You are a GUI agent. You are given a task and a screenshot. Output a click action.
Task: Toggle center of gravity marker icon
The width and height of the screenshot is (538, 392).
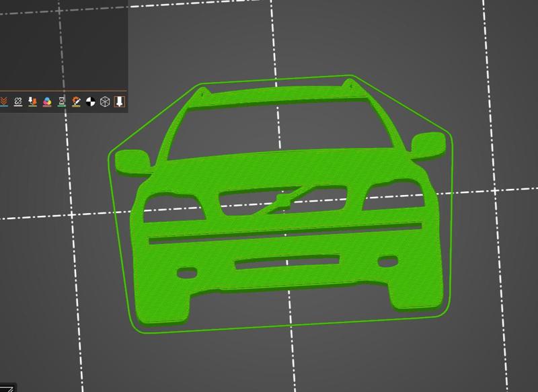(91, 102)
